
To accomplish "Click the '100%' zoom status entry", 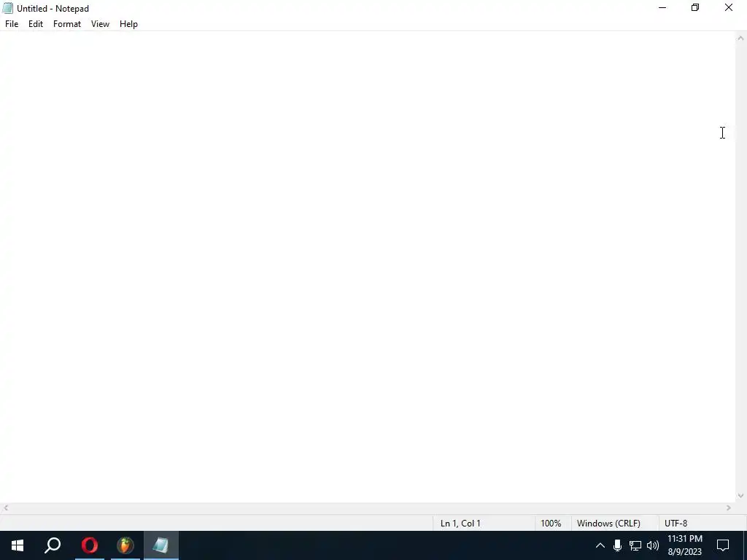I will [551, 524].
